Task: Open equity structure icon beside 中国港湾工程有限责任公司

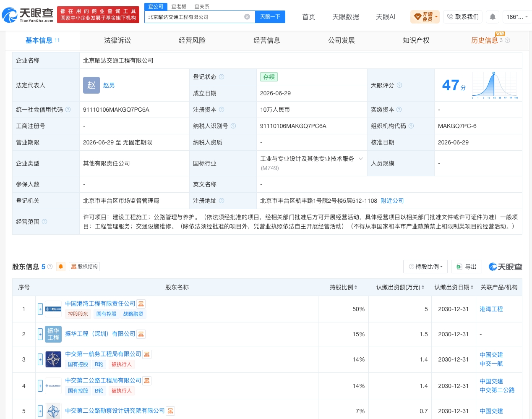Action: click(141, 304)
